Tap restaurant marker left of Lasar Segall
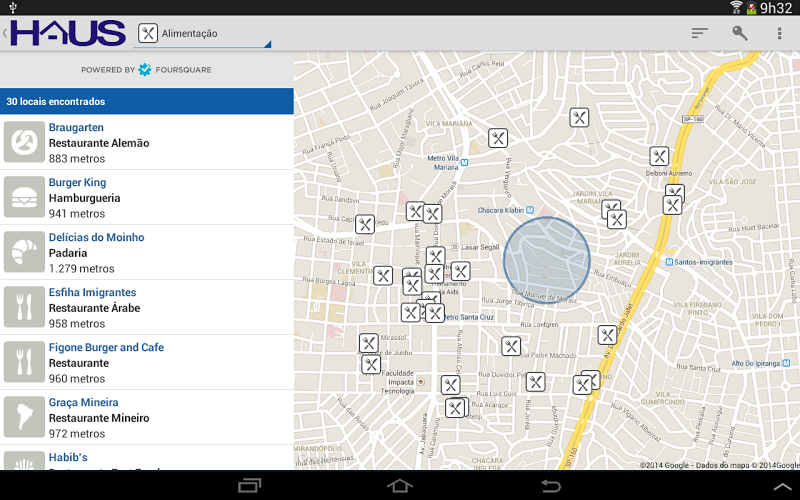800x500 pixels. click(x=436, y=256)
